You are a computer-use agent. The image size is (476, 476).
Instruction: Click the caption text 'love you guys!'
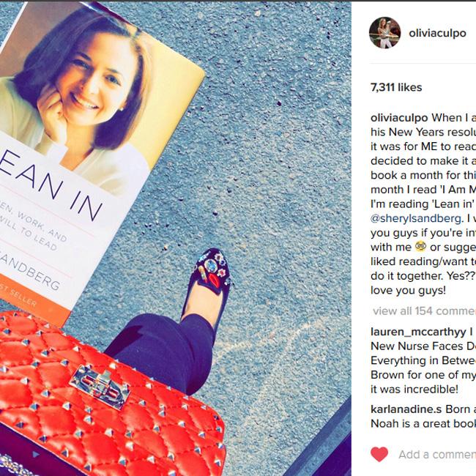coord(408,290)
